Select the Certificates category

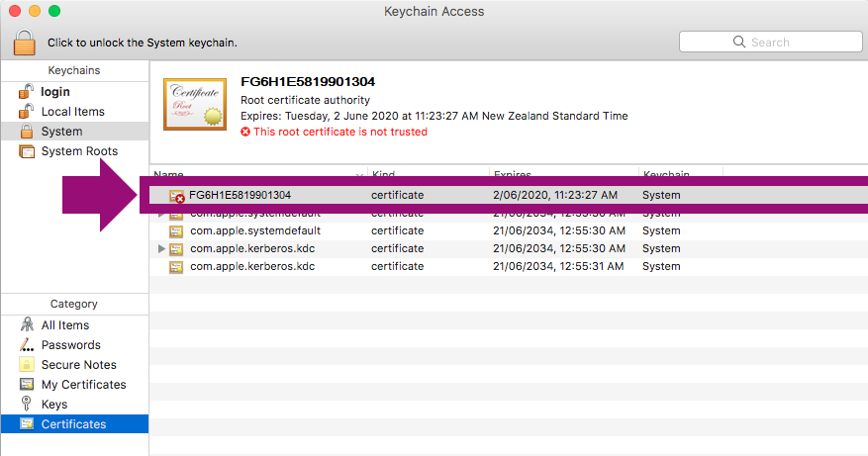(x=75, y=424)
